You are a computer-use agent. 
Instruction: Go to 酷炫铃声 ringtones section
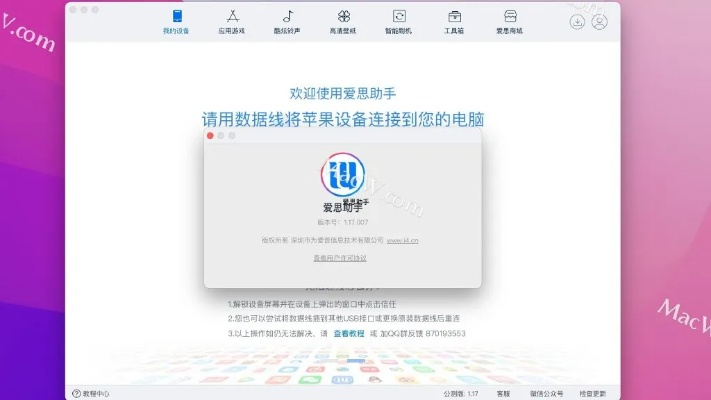(x=287, y=22)
